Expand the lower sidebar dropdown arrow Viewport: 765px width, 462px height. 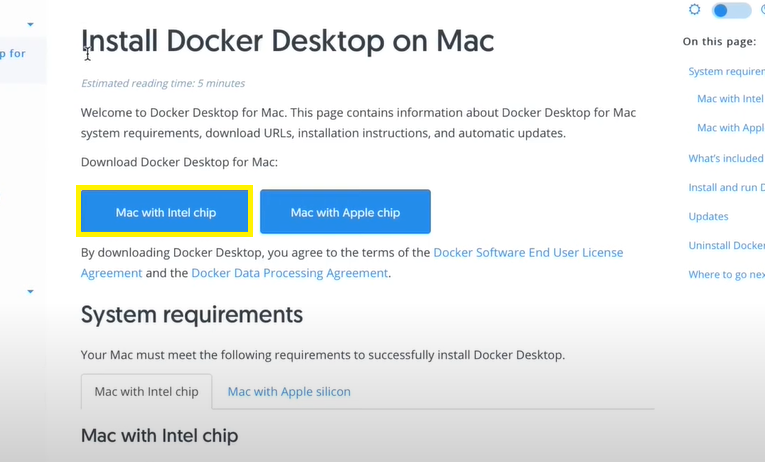[x=30, y=292]
